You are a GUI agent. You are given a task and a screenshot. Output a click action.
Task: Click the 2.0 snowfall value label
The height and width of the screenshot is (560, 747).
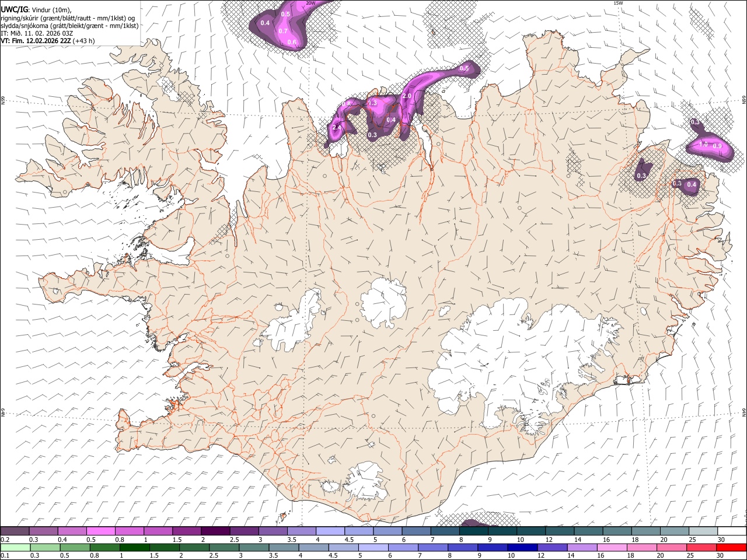407,96
